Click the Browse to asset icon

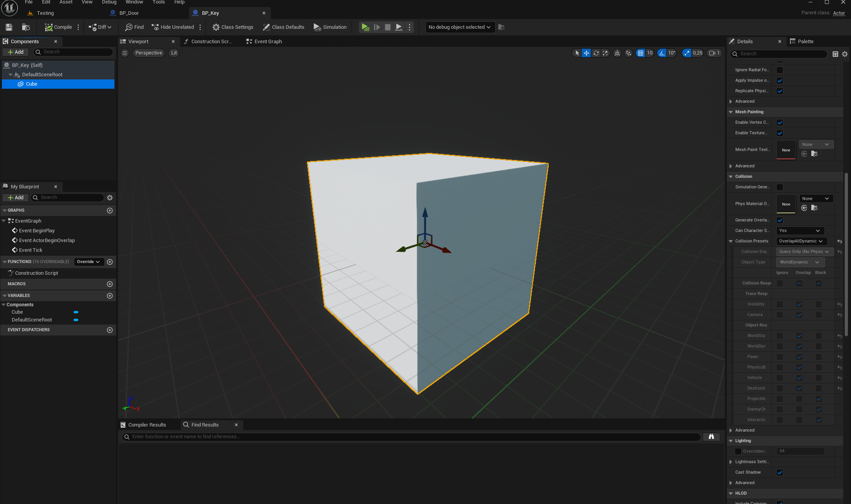click(26, 27)
